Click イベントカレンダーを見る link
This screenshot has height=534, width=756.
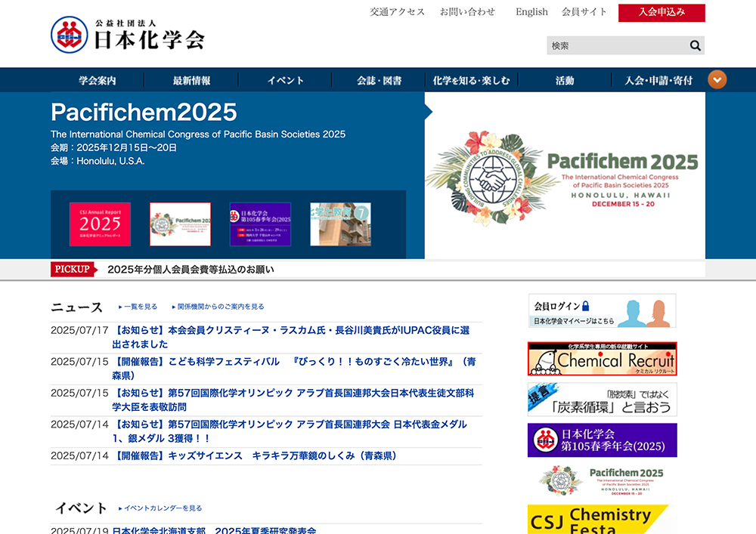[160, 508]
